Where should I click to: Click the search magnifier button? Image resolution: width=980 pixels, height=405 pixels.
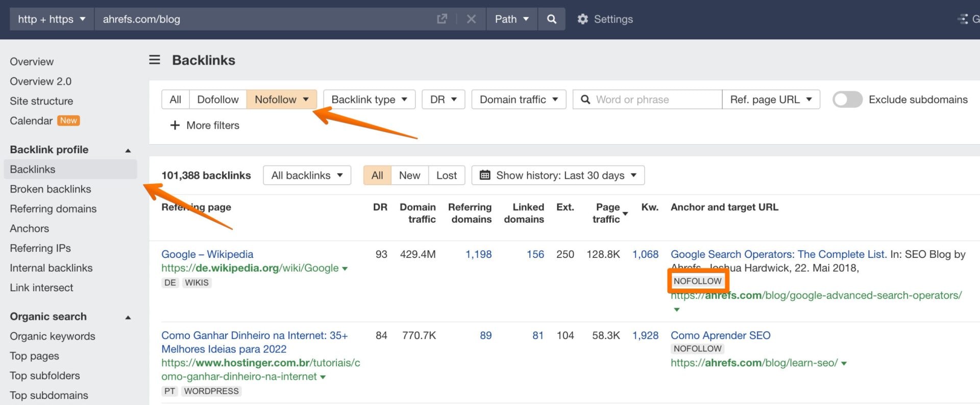(x=551, y=19)
